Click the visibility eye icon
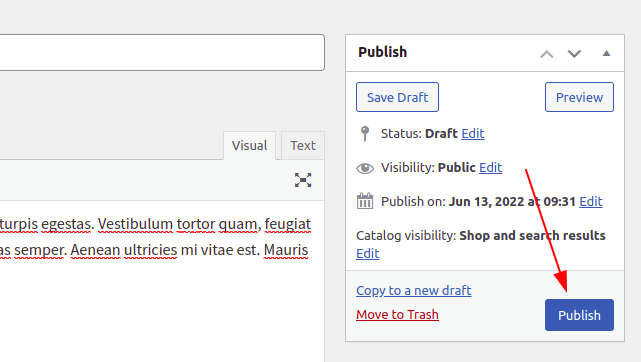The height and width of the screenshot is (362, 641). click(365, 168)
